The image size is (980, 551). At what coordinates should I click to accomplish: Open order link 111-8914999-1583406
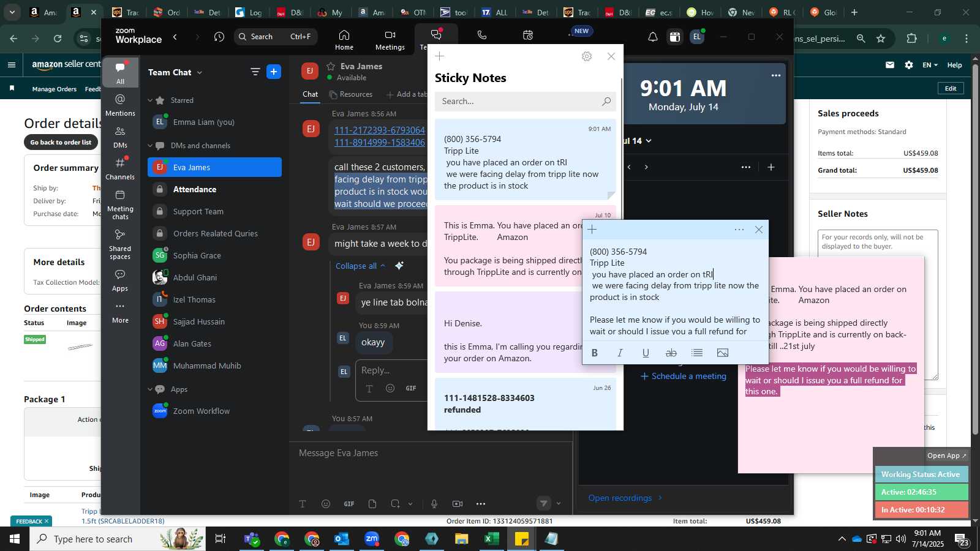380,143
